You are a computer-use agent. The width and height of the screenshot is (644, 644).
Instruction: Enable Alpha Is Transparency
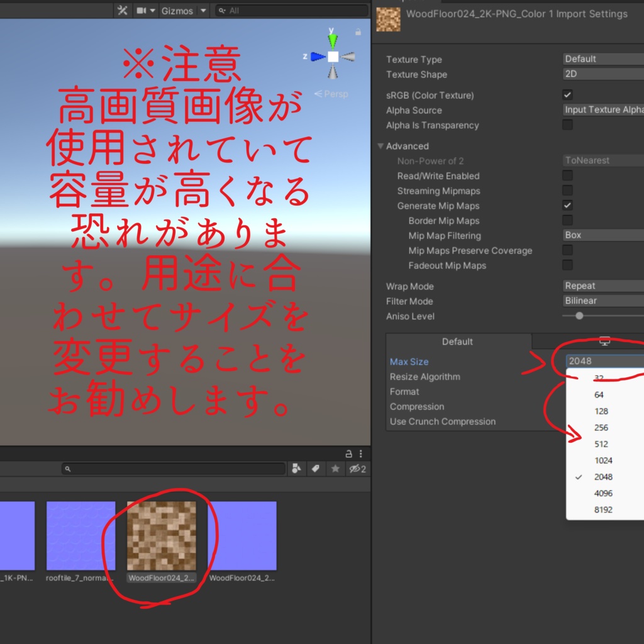coord(567,125)
